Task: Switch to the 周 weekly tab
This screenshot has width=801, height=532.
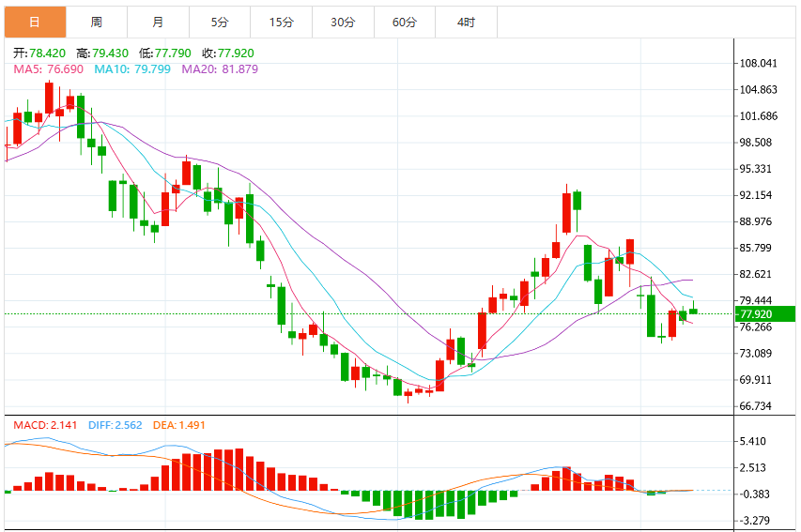Action: pyautogui.click(x=97, y=22)
